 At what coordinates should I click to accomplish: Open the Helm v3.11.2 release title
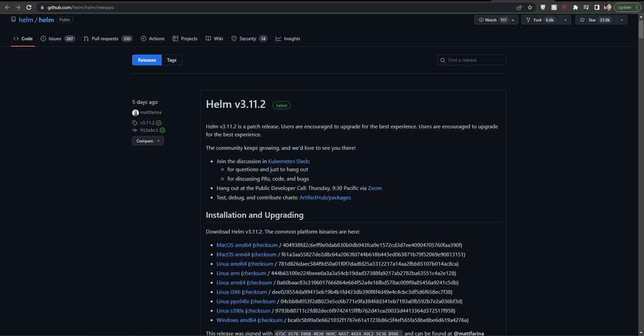coord(236,104)
